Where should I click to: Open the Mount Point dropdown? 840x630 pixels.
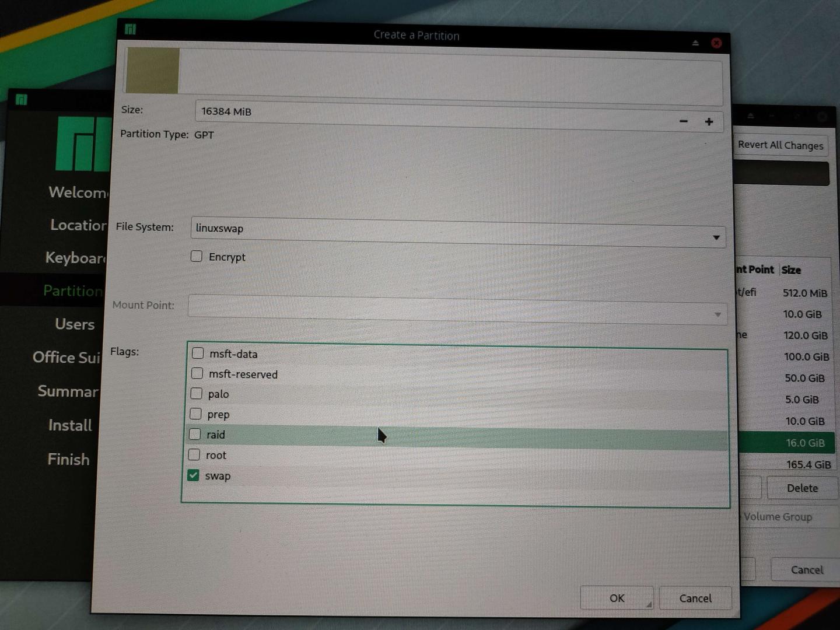717,314
